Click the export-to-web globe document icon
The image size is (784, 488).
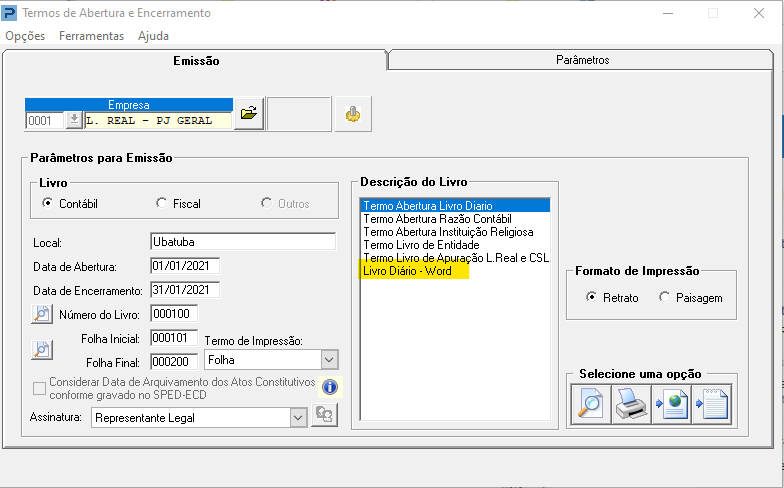tap(672, 404)
